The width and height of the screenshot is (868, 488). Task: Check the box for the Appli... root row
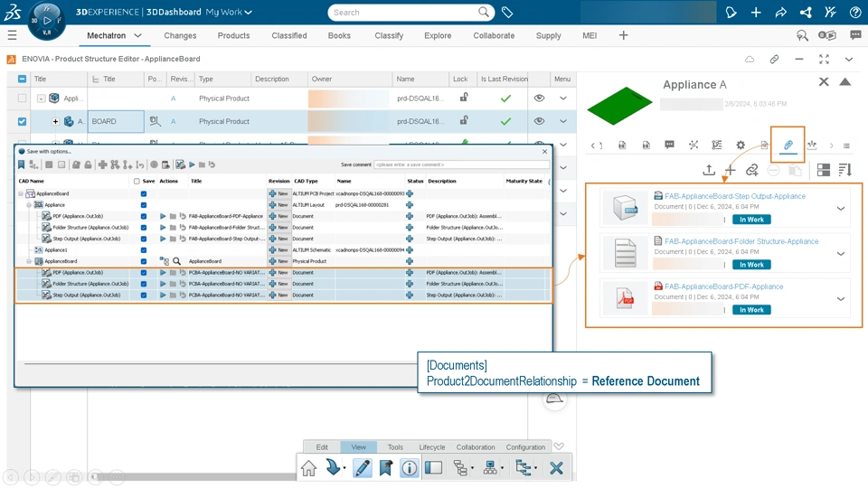point(22,99)
